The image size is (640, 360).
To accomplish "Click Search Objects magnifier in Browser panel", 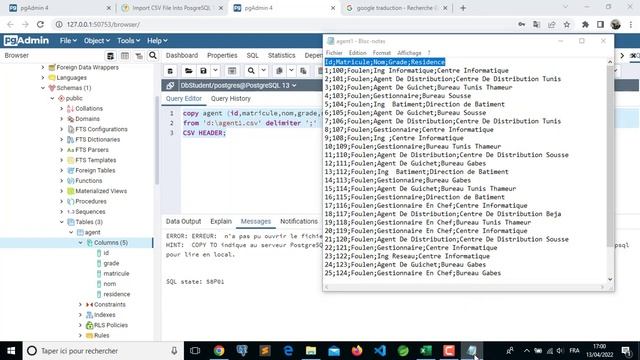I will [153, 56].
